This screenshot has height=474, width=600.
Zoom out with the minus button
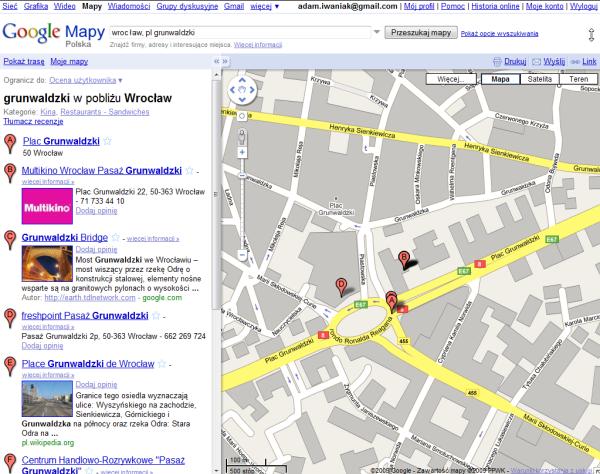tap(242, 254)
